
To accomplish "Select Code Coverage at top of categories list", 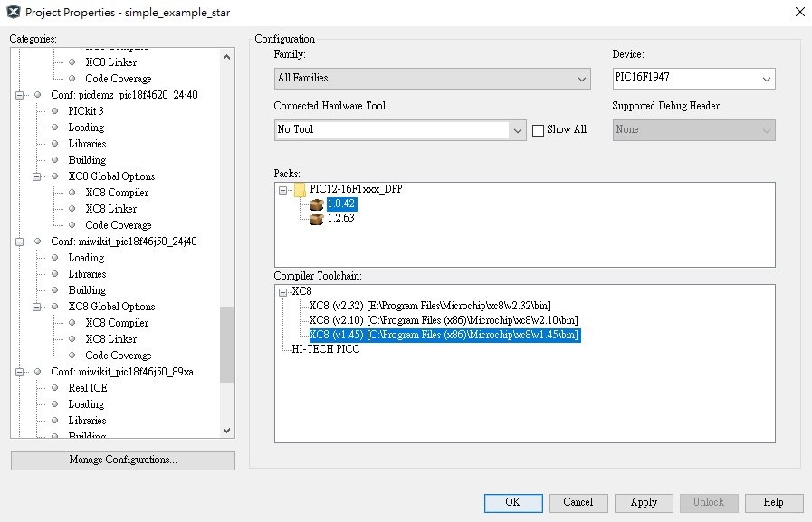I will coord(119,79).
